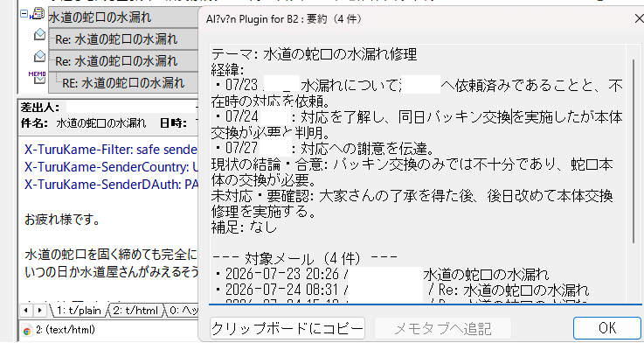The height and width of the screenshot is (343, 644).
Task: Click the X-TuruKame-SenderDAuth header line
Action: point(112,185)
